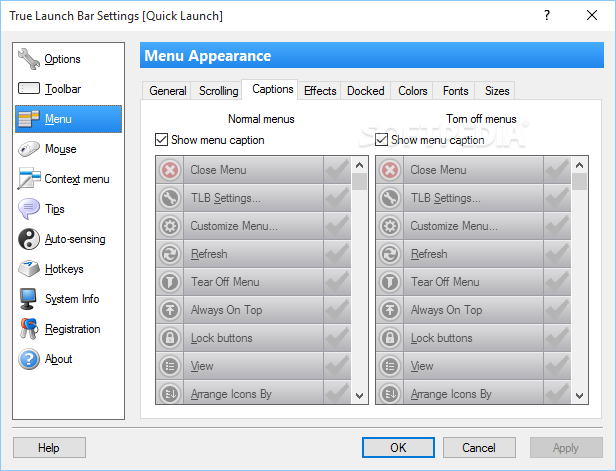Click View list icon in Normal menus
The image size is (616, 471).
[x=170, y=366]
